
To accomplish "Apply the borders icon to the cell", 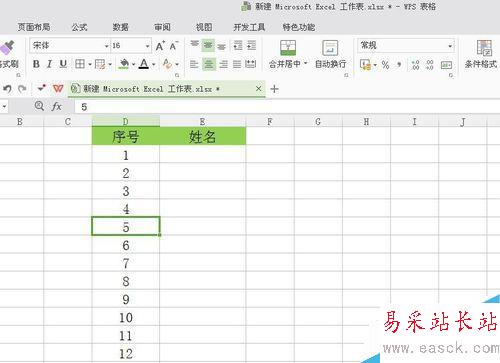I will (x=80, y=64).
